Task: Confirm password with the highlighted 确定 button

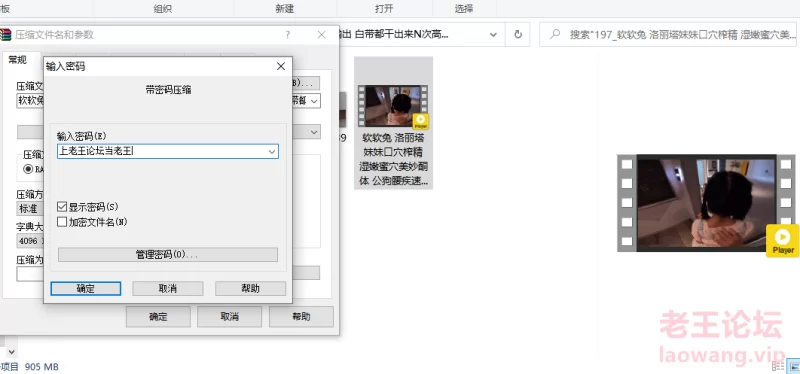Action: [x=86, y=288]
